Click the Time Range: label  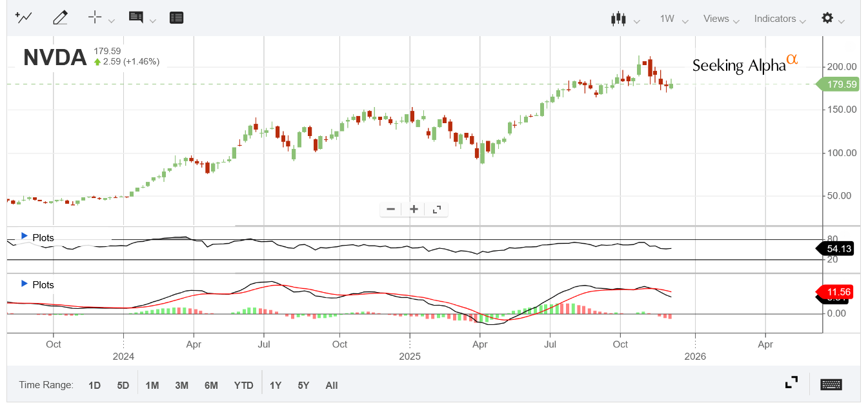(46, 385)
